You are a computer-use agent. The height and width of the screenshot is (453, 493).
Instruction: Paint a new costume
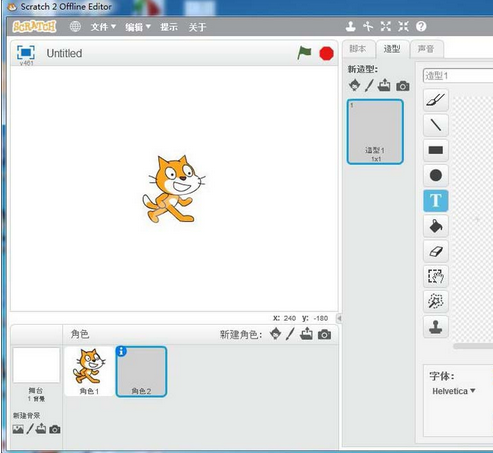tap(369, 85)
